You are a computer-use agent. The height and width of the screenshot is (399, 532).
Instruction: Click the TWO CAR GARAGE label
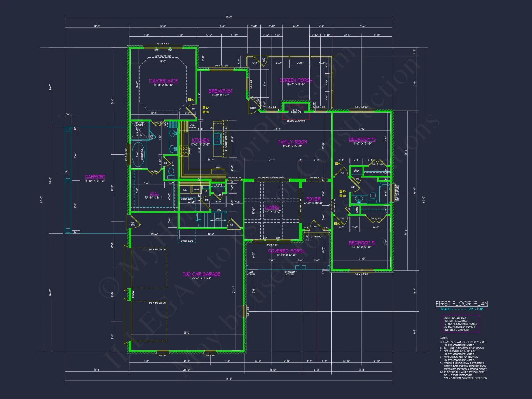tap(201, 274)
